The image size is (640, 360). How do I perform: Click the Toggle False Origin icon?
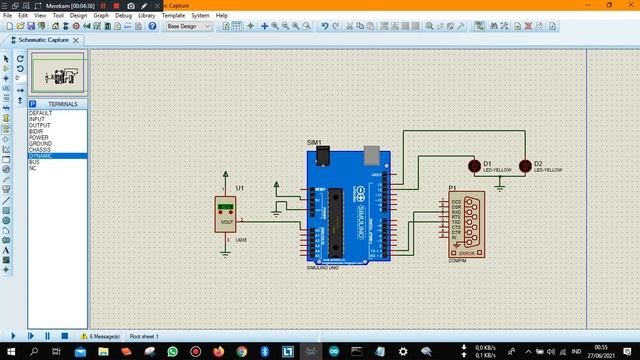[x=250, y=26]
